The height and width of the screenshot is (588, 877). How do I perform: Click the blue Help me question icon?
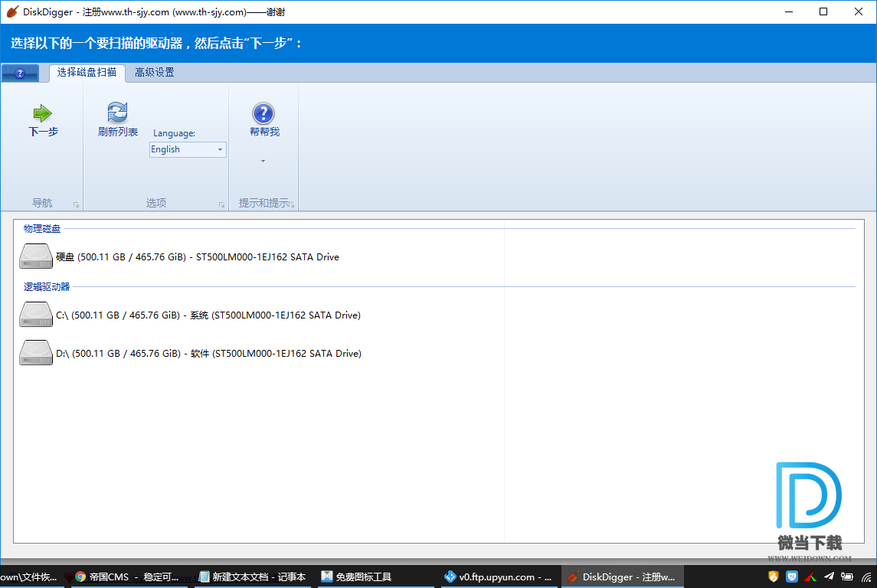(x=263, y=113)
